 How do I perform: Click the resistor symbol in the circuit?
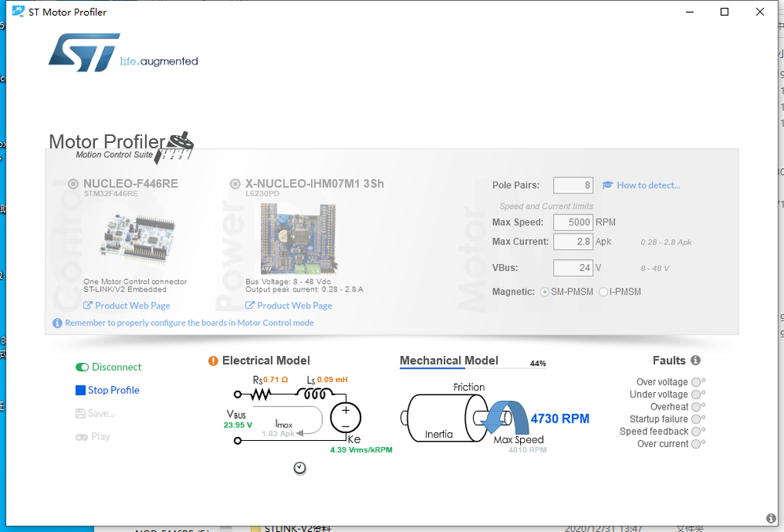[x=261, y=395]
